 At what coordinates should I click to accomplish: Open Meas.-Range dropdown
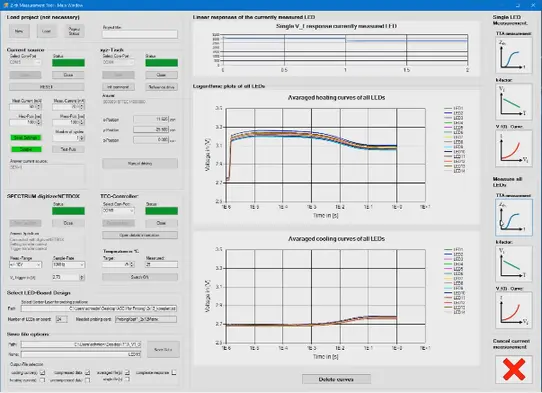point(25,265)
